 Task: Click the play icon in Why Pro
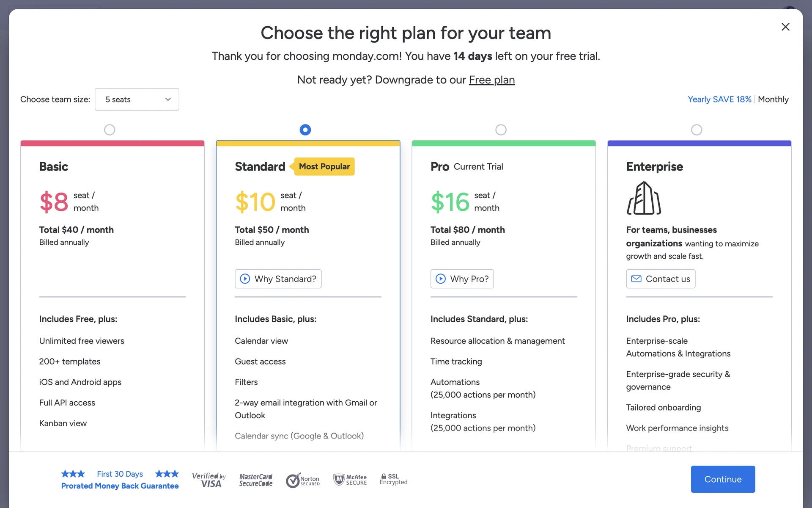click(441, 279)
